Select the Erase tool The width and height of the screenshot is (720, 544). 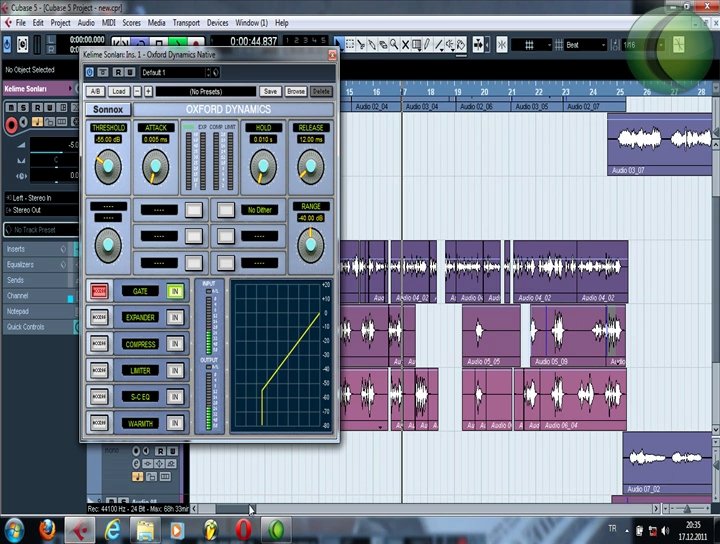(383, 45)
